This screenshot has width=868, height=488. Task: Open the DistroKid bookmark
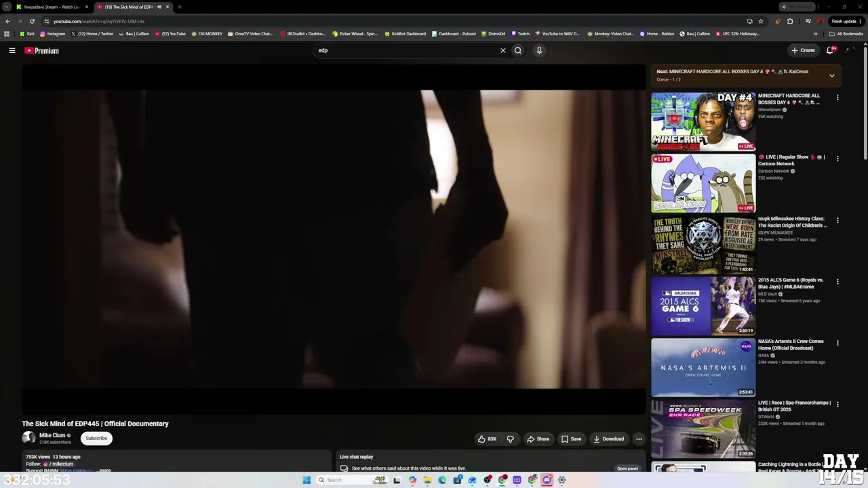pyautogui.click(x=493, y=34)
